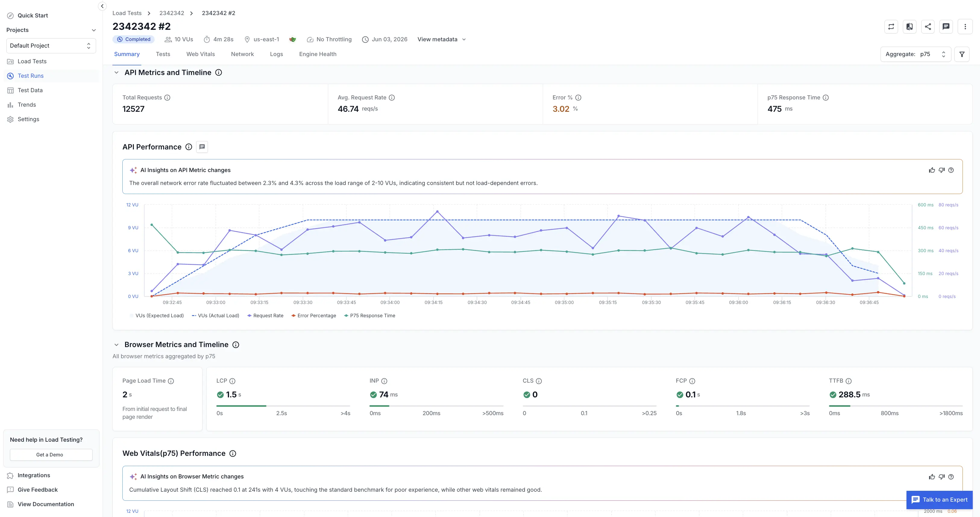
Task: Click info icon next to Avg. Request Rate
Action: pyautogui.click(x=392, y=98)
